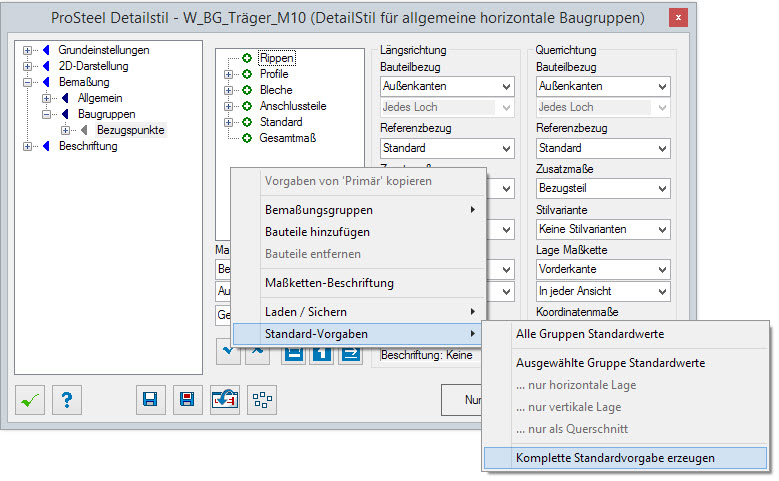This screenshot has height=481, width=779.
Task: Expand the Grundeinstellungen tree node
Action: point(27,50)
